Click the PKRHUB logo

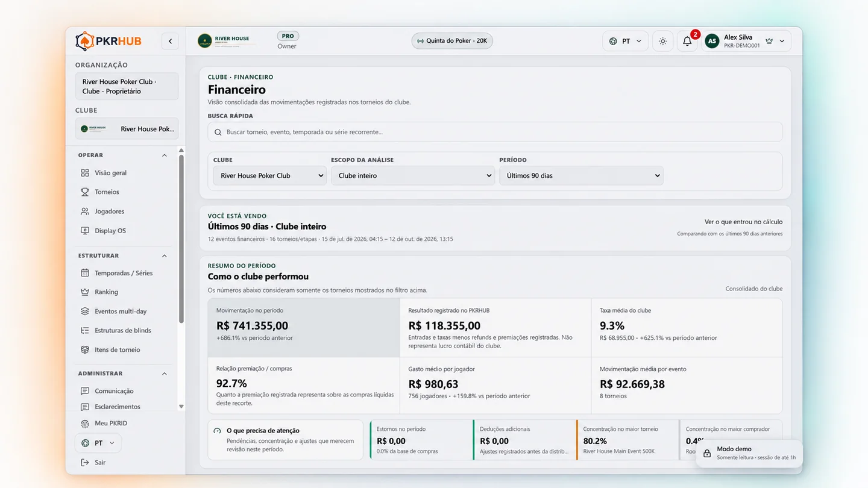[x=108, y=41]
